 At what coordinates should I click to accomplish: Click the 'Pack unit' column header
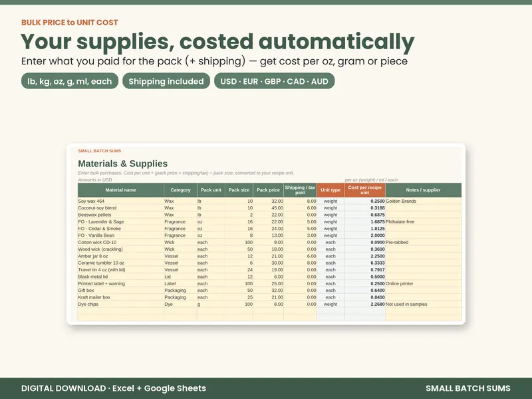211,190
